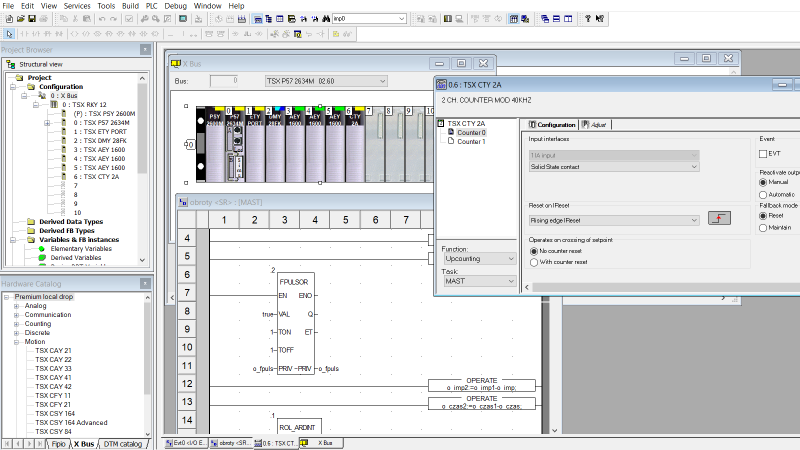
Task: Click the Structural view icon in Project Browser
Action: pos(11,64)
